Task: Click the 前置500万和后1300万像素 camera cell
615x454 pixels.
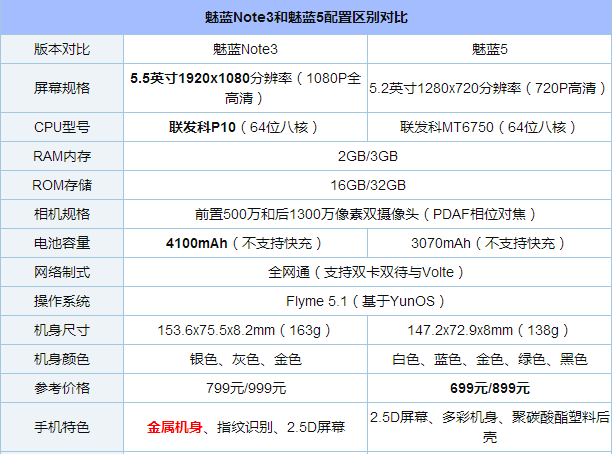Action: click(x=368, y=214)
